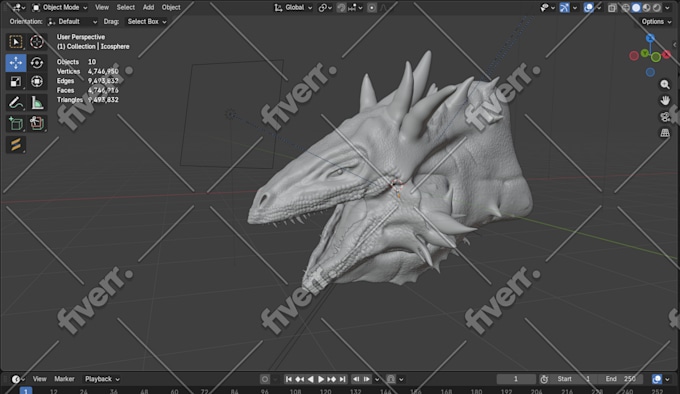Toggle the camera view icon
Viewport: 680px width, 394px height.
(x=664, y=117)
